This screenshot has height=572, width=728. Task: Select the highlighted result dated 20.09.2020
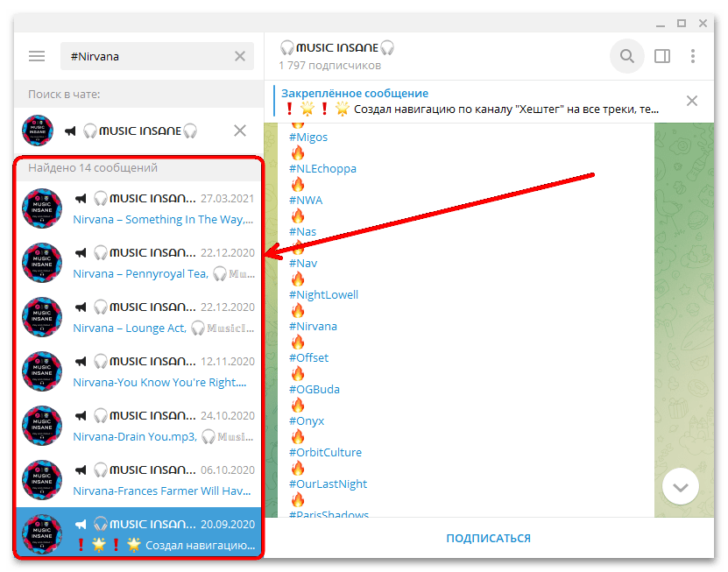click(138, 532)
